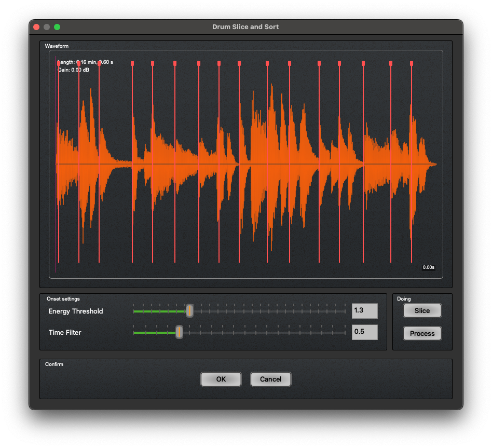Select the third slice marker handle from the left
Viewport: 492px width, 448px height.
tap(99, 63)
